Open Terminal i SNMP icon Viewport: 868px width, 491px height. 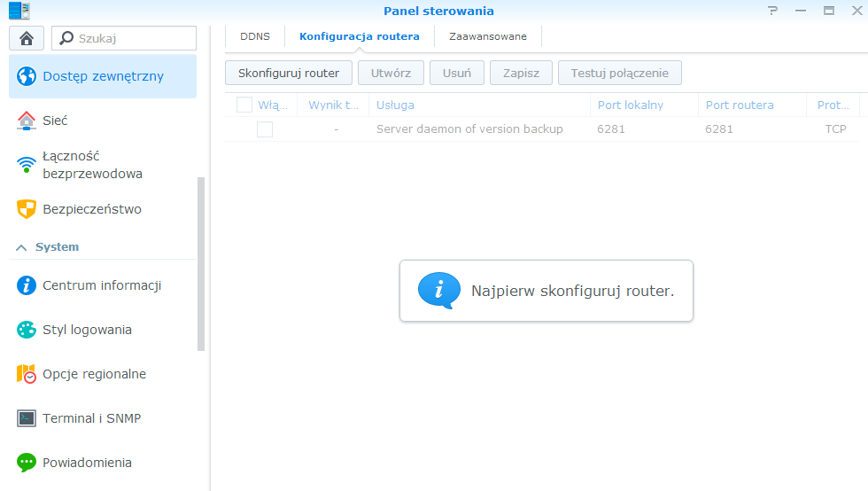(27, 418)
